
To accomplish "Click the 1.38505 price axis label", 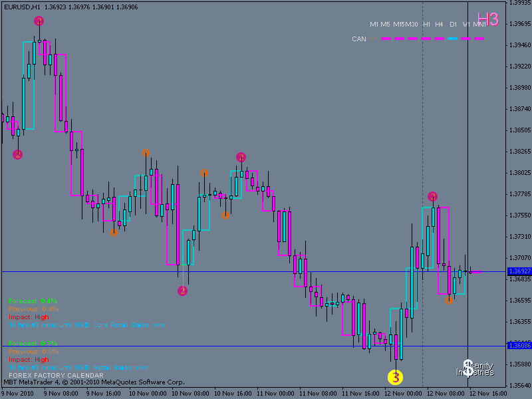I will [x=519, y=130].
